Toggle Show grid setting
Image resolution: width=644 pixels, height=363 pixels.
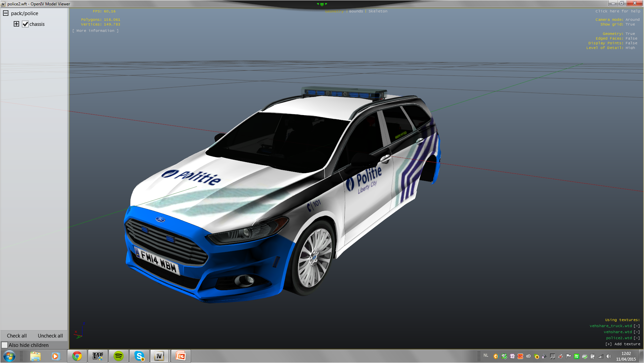[618, 24]
